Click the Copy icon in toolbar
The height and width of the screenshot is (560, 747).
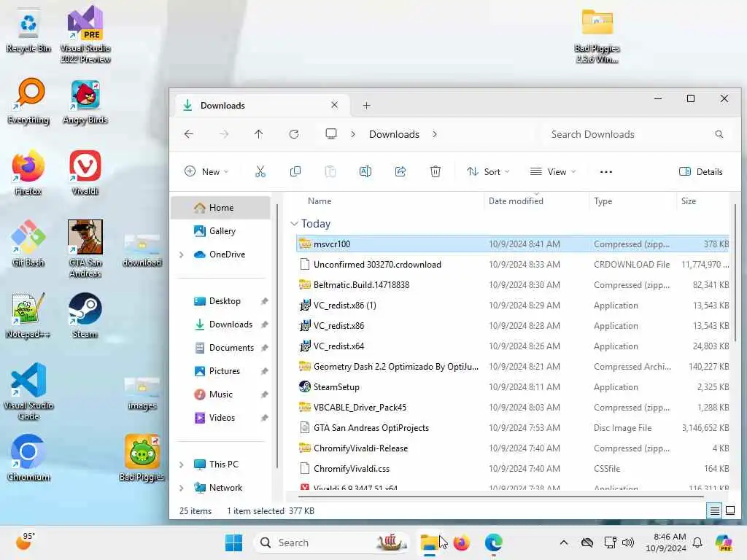click(x=295, y=171)
